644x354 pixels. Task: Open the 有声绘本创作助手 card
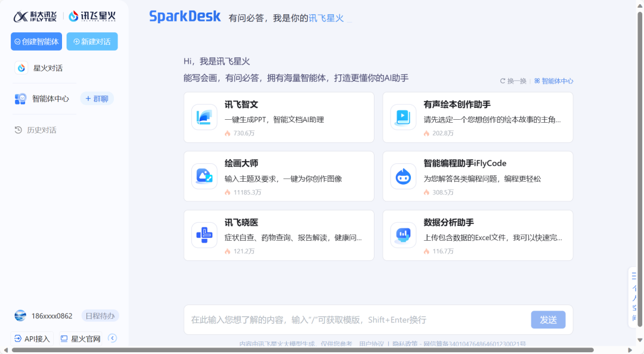[x=478, y=117]
